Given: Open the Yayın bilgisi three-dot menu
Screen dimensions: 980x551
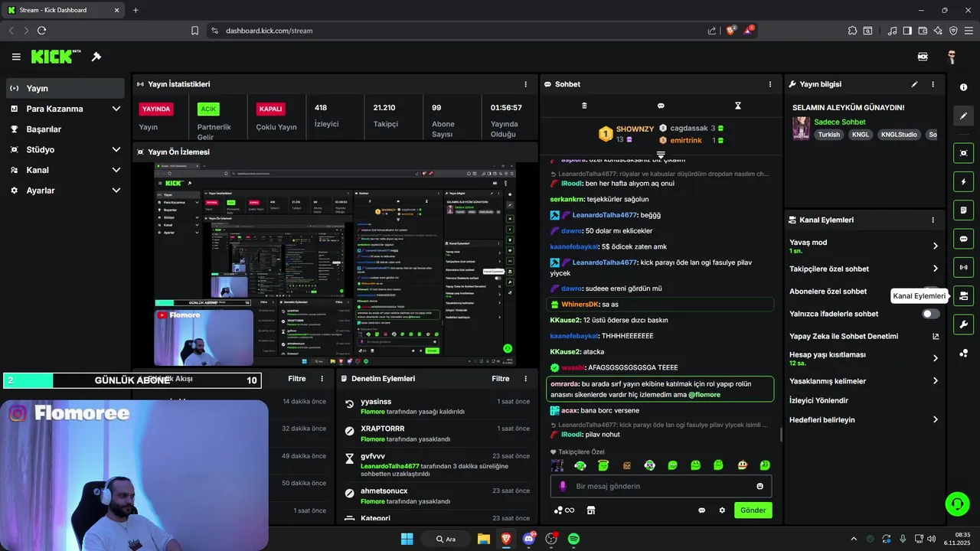Looking at the screenshot, I should [933, 84].
